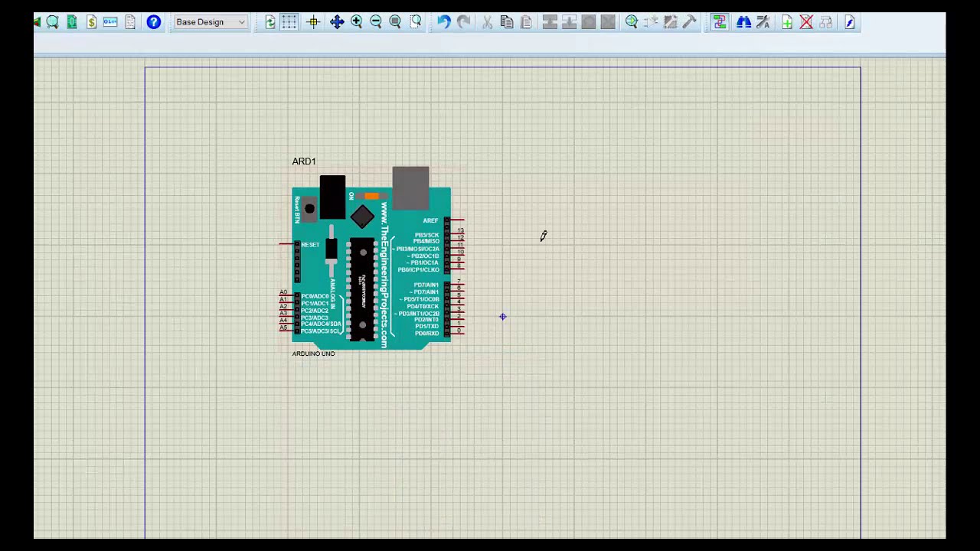Zoom out of the schematic
Screen dimensions: 980x551
point(376,22)
